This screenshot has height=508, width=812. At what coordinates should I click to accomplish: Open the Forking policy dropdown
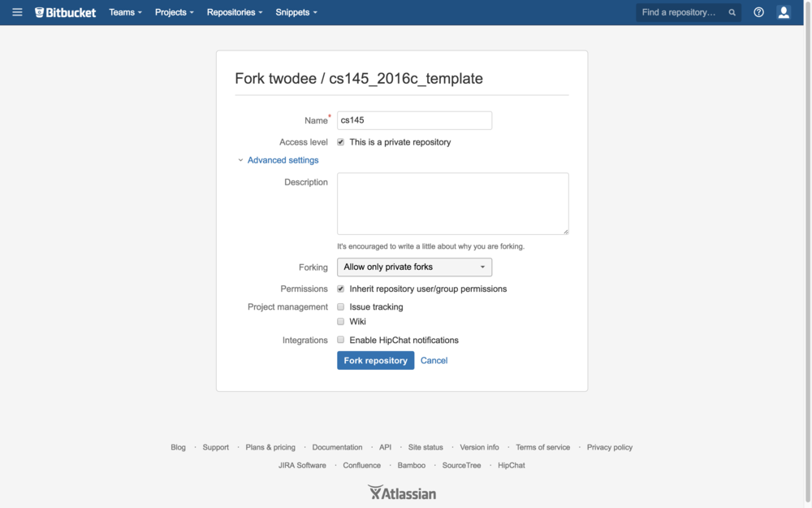(x=414, y=267)
